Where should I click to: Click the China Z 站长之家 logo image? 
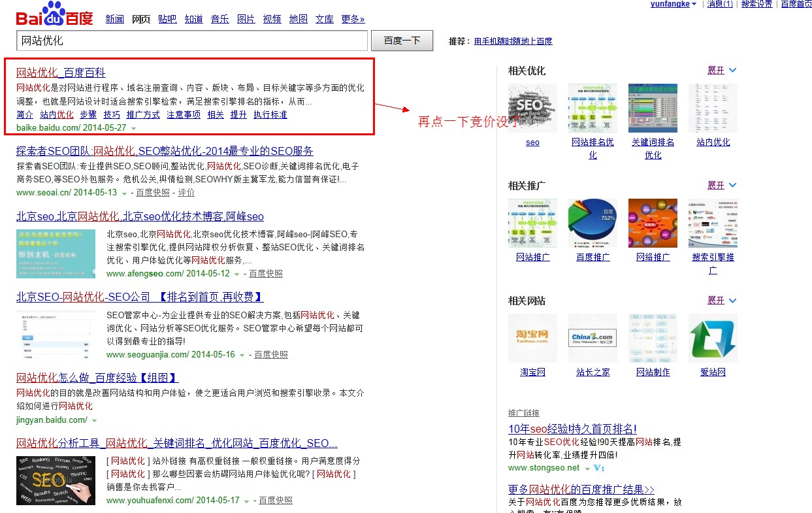(593, 338)
